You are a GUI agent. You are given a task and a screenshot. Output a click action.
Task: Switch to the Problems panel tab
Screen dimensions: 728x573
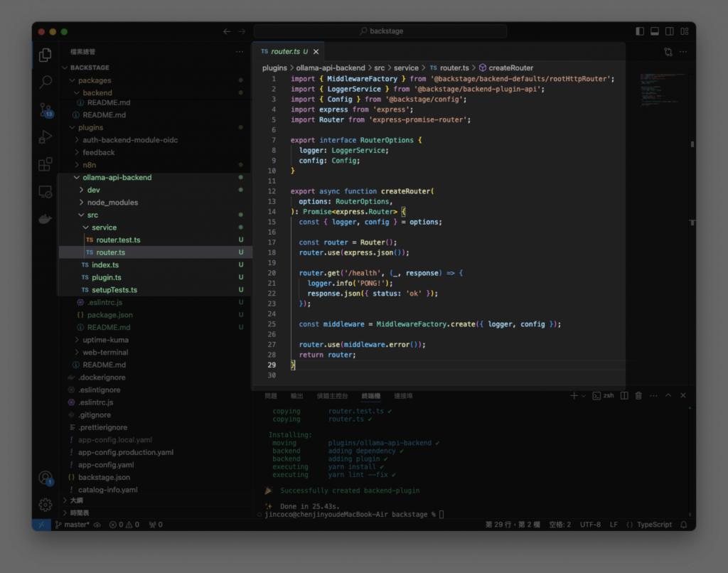coord(271,396)
